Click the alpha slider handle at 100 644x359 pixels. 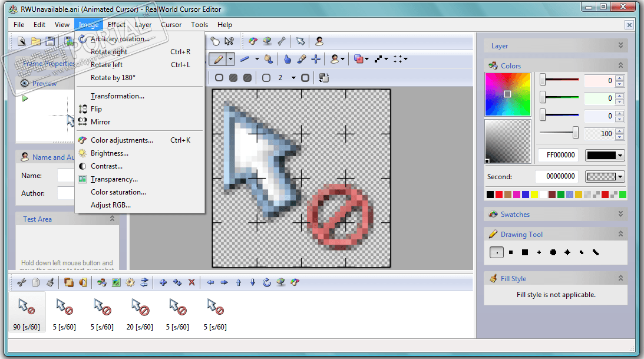pos(576,133)
